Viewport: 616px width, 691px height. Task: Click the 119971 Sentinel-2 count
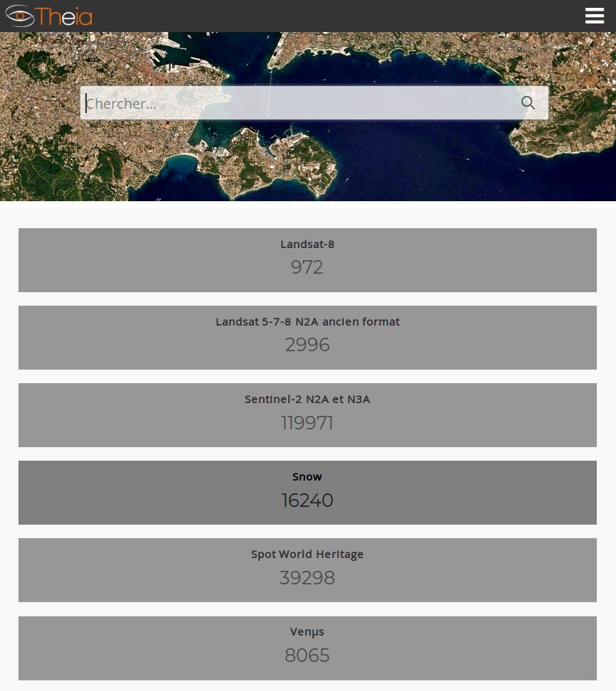coord(307,423)
